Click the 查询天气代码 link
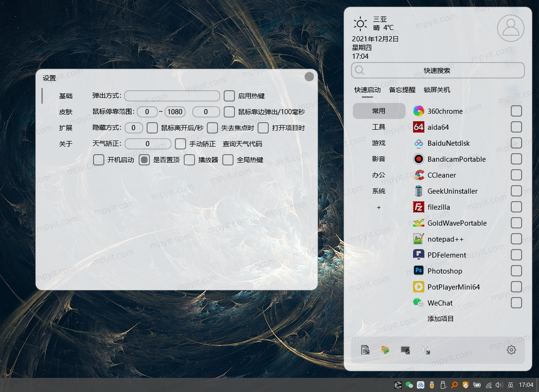The image size is (539, 392). tap(242, 144)
